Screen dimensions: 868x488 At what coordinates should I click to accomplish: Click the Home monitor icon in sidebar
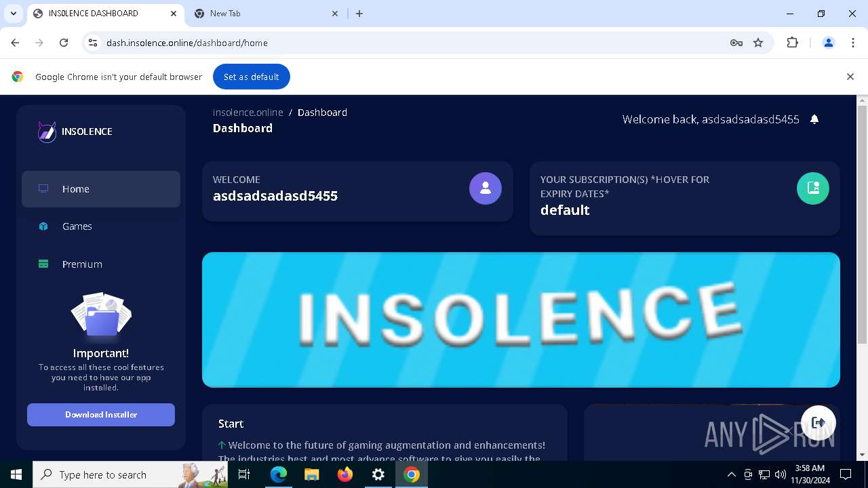point(43,188)
